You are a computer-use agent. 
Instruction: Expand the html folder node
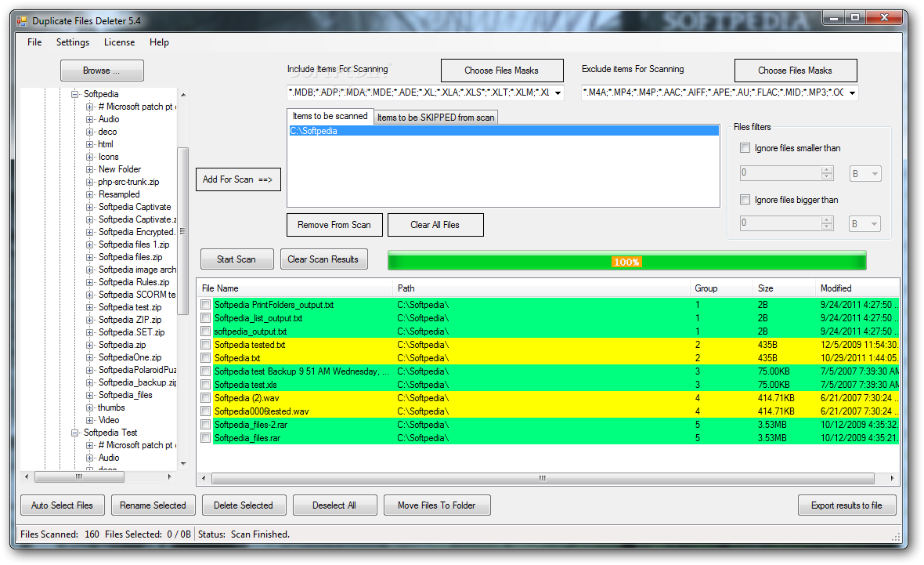(89, 144)
